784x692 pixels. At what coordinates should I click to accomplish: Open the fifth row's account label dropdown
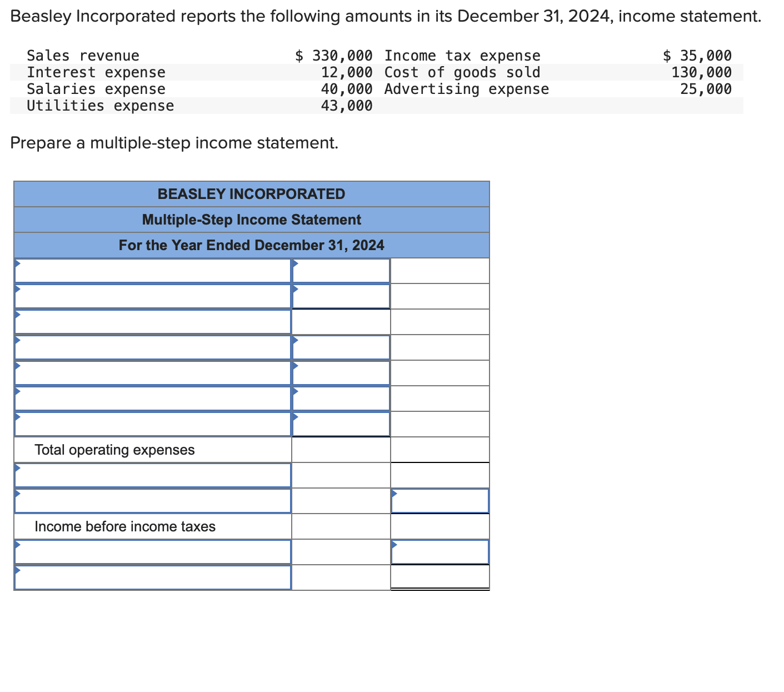click(153, 373)
